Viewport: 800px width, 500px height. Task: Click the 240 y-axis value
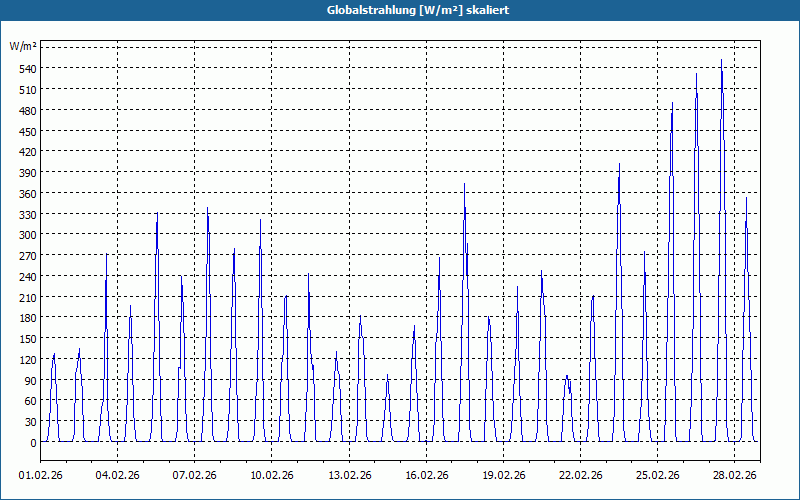click(x=28, y=277)
